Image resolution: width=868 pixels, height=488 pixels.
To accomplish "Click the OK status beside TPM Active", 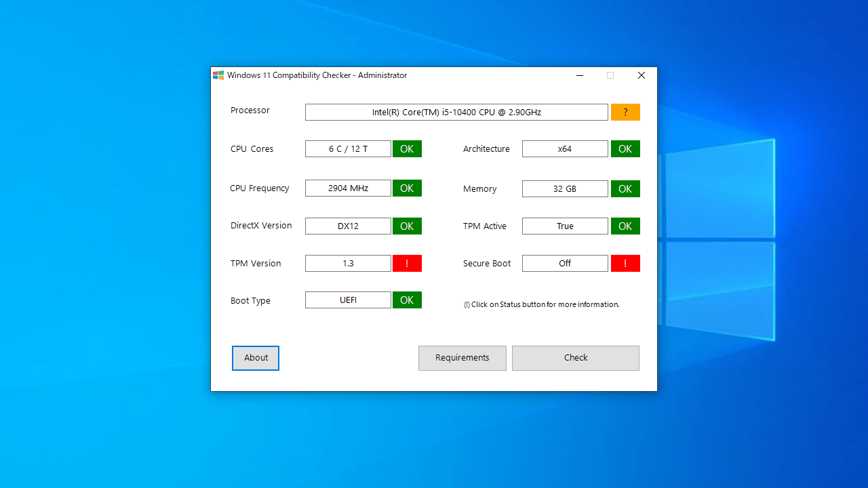I will pos(625,226).
